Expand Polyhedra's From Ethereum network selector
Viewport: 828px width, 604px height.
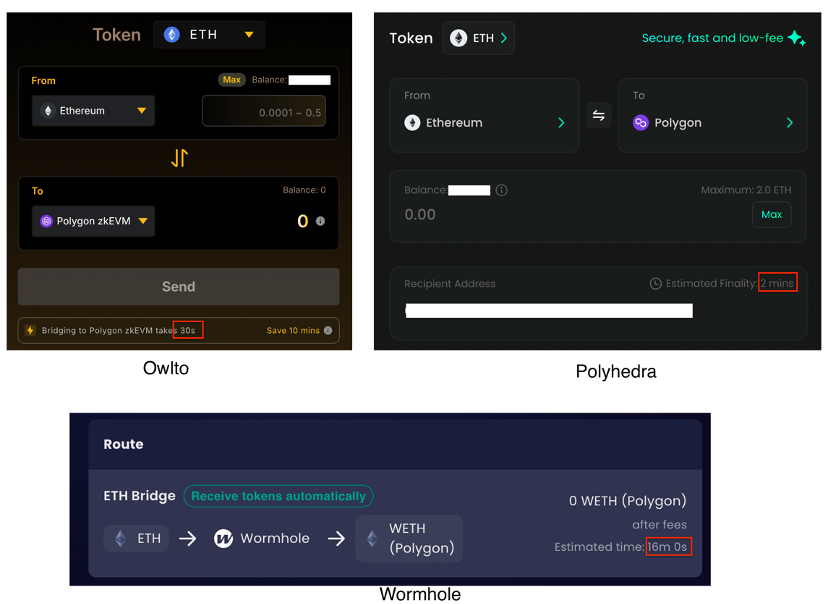point(484,123)
